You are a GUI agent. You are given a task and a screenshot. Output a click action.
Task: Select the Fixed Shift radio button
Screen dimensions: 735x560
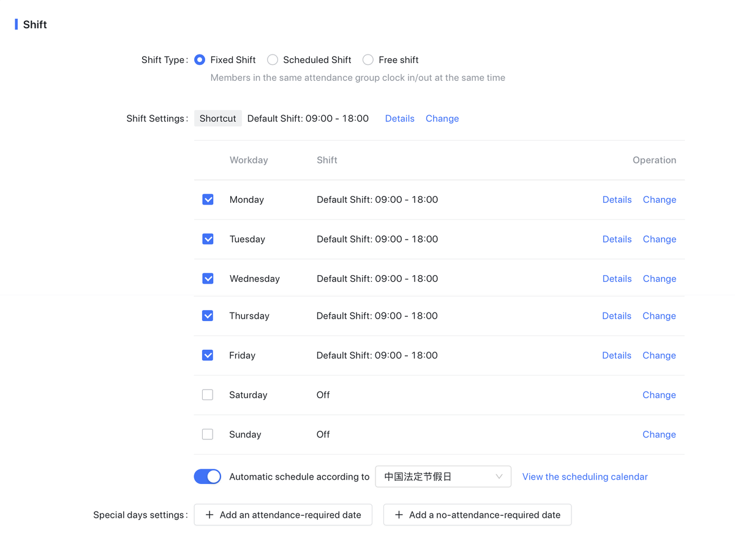[x=200, y=60]
